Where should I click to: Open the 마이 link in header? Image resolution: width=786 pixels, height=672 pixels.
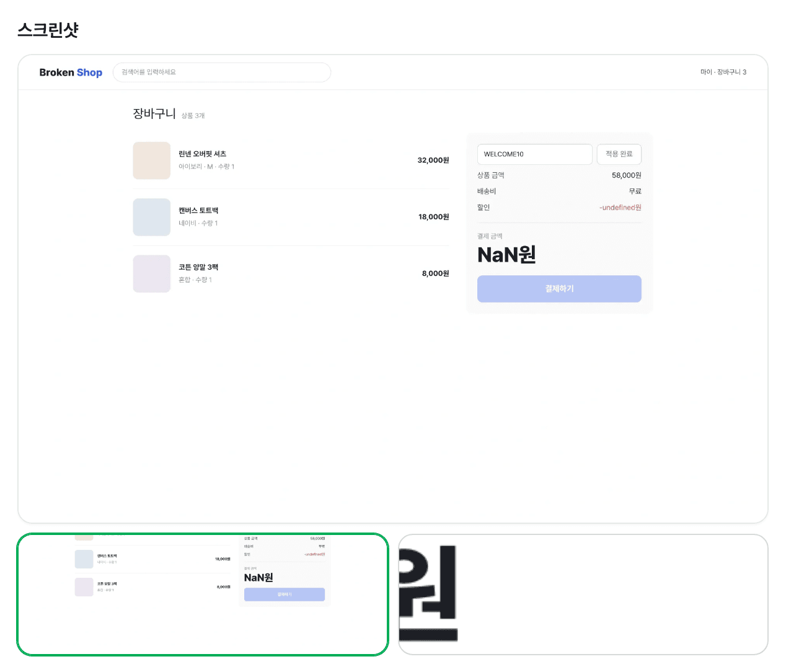706,73
